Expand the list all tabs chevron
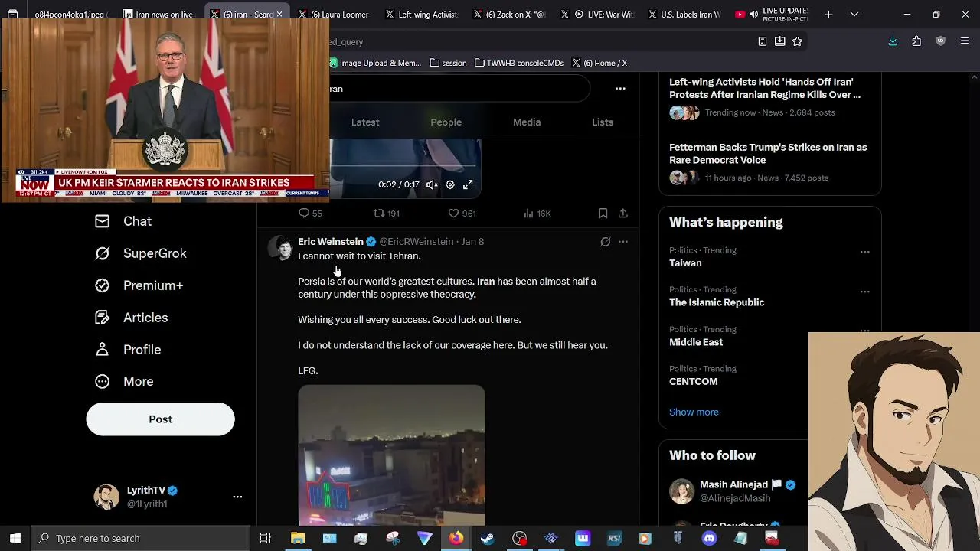 click(854, 15)
